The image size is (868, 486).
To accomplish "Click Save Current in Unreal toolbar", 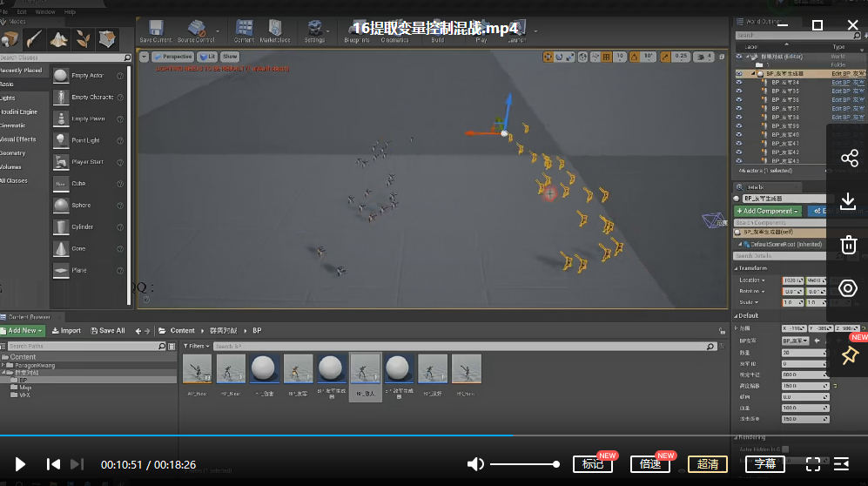I will click(x=155, y=32).
